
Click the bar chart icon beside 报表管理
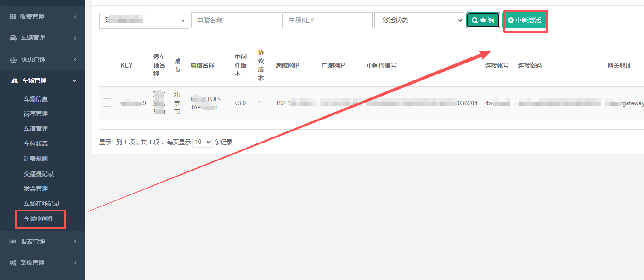[x=13, y=241]
